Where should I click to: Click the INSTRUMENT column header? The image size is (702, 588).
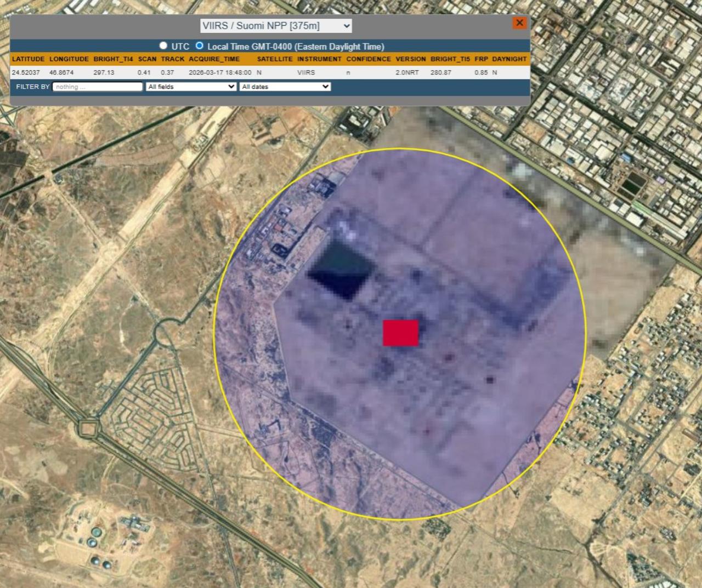pos(319,59)
